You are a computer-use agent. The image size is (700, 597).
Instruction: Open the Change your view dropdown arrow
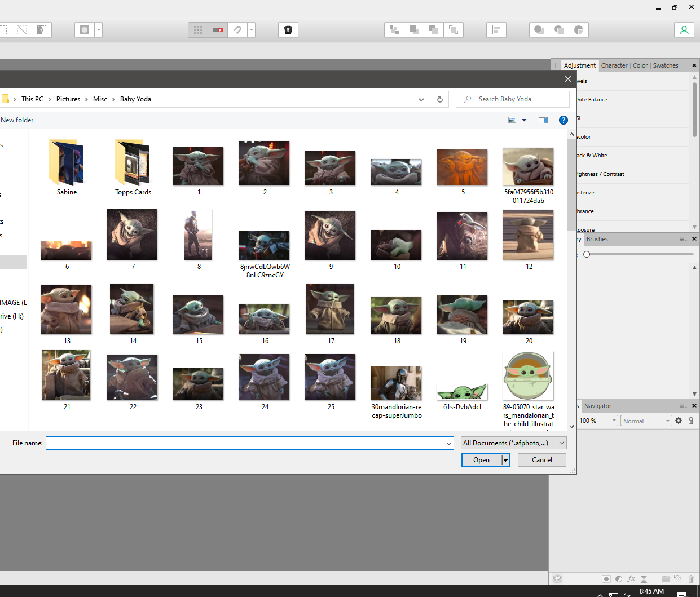pyautogui.click(x=524, y=120)
